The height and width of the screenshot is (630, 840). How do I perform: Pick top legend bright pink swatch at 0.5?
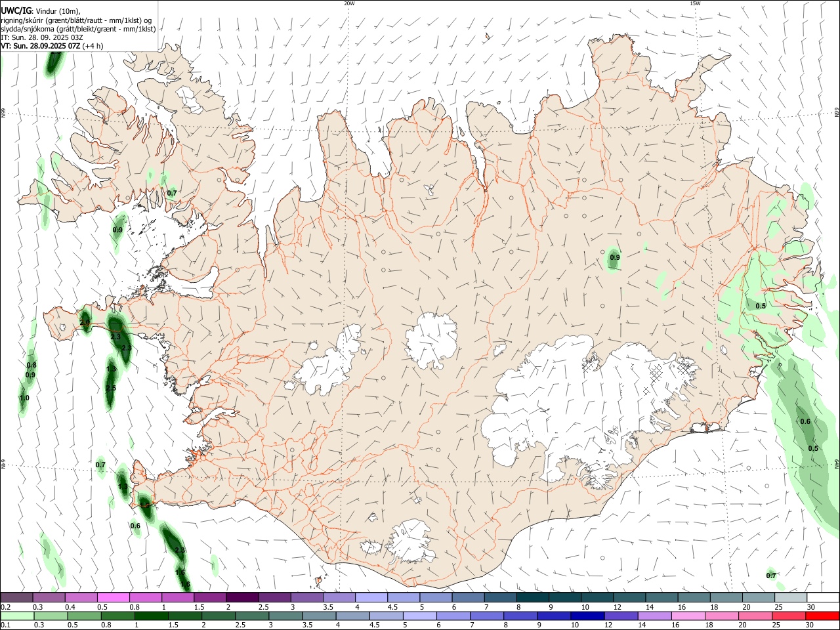click(x=114, y=597)
